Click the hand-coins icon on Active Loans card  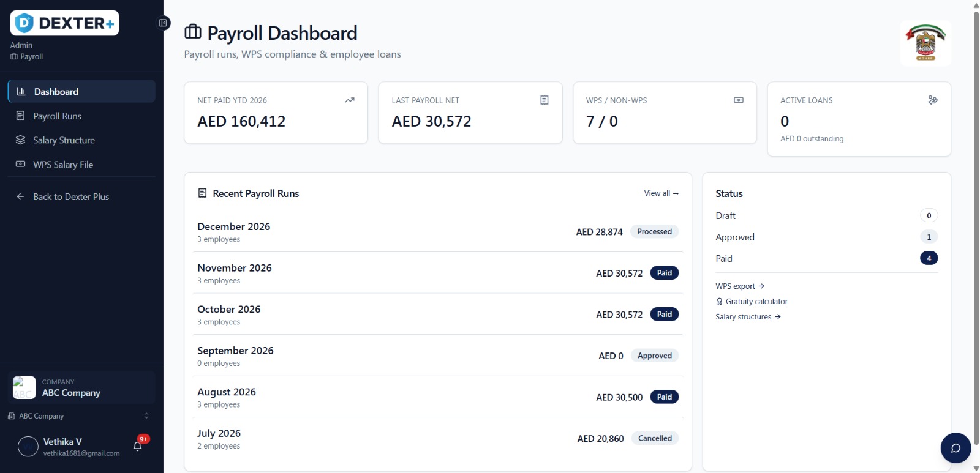point(933,100)
